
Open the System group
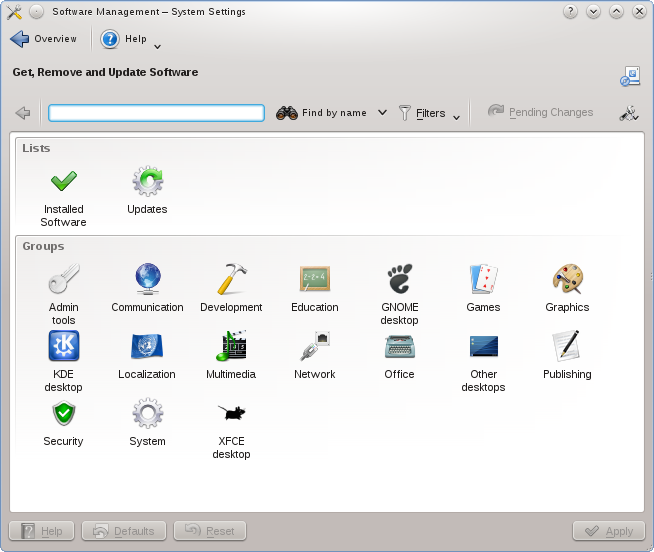coord(147,422)
